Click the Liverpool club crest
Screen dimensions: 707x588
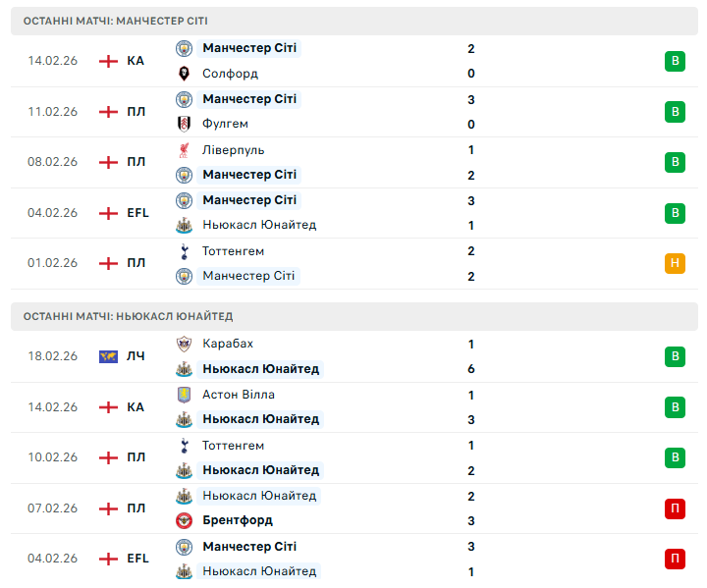click(x=184, y=150)
